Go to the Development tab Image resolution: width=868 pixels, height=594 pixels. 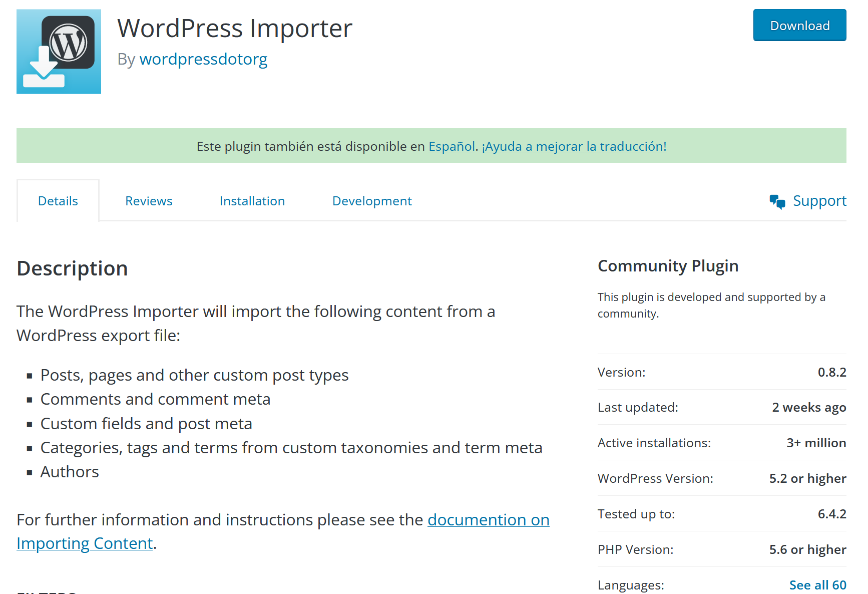point(372,201)
